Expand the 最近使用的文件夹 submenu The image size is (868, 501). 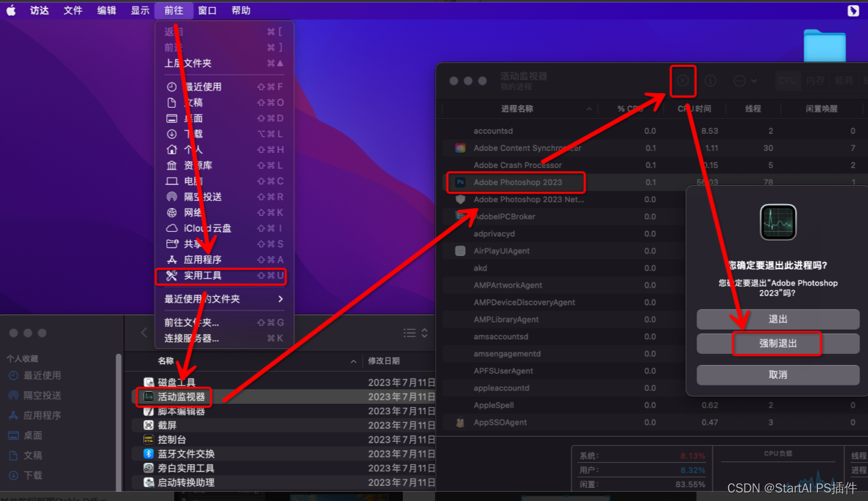(224, 299)
